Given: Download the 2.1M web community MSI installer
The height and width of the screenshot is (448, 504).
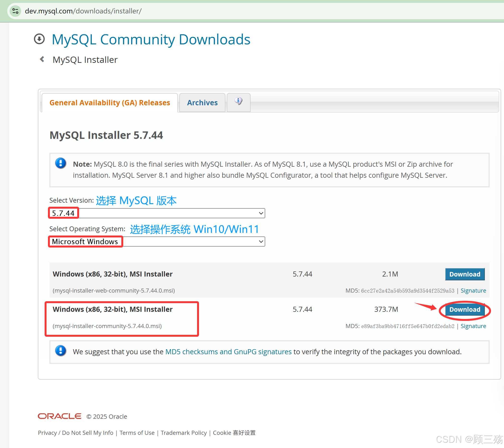Looking at the screenshot, I should 464,274.
